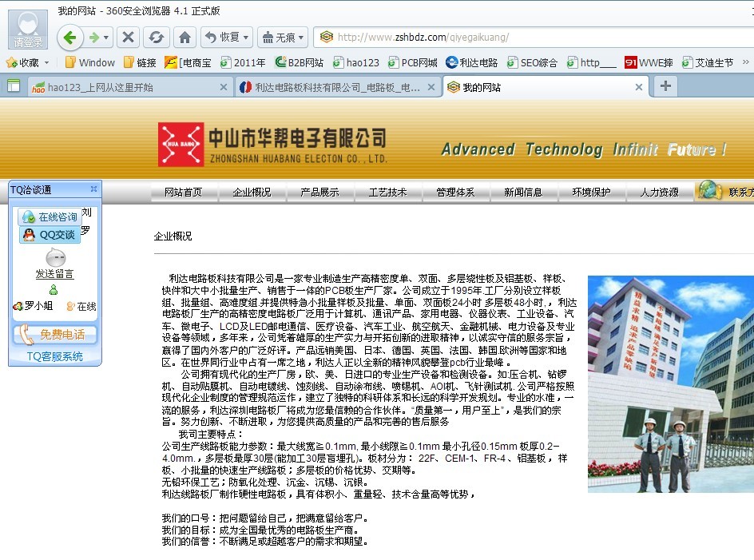The image size is (754, 560).
Task: Open the 网站首页 nav item
Action: 183,193
